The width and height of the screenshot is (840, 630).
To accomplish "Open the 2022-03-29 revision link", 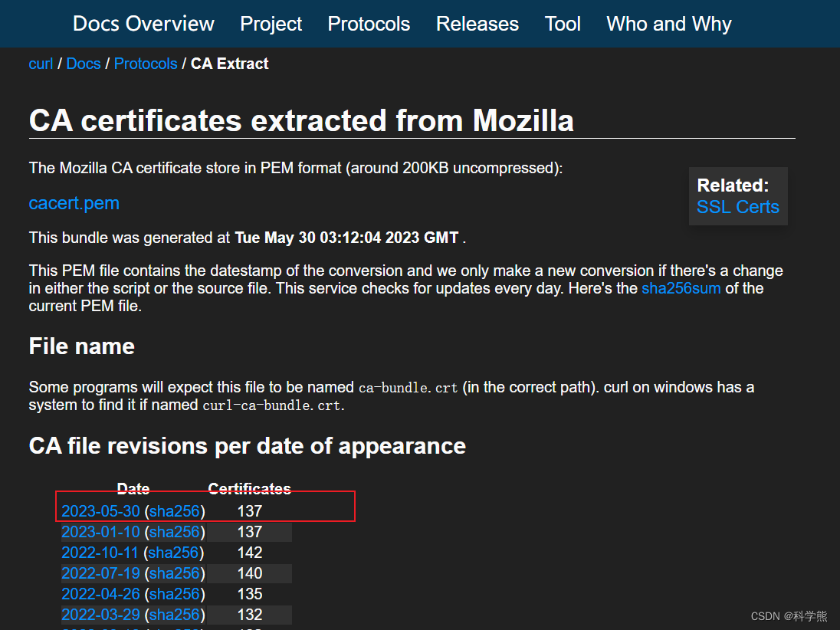I will pyautogui.click(x=100, y=615).
